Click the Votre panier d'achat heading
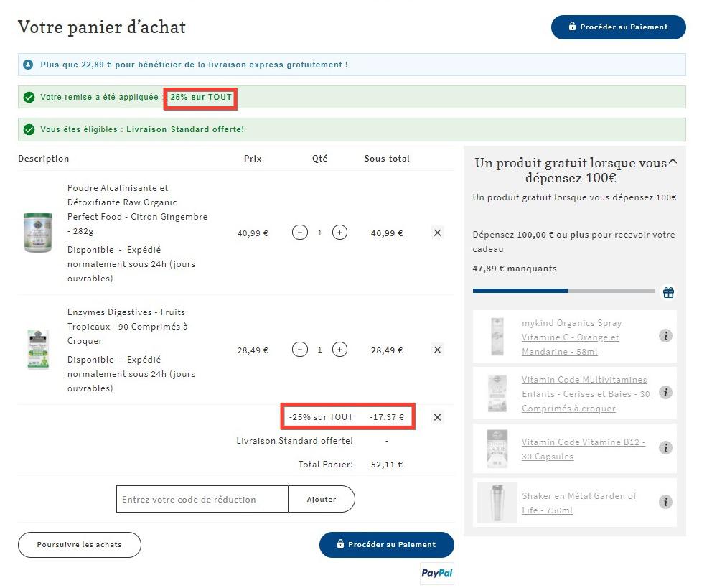This screenshot has width=717, height=588. click(x=102, y=27)
